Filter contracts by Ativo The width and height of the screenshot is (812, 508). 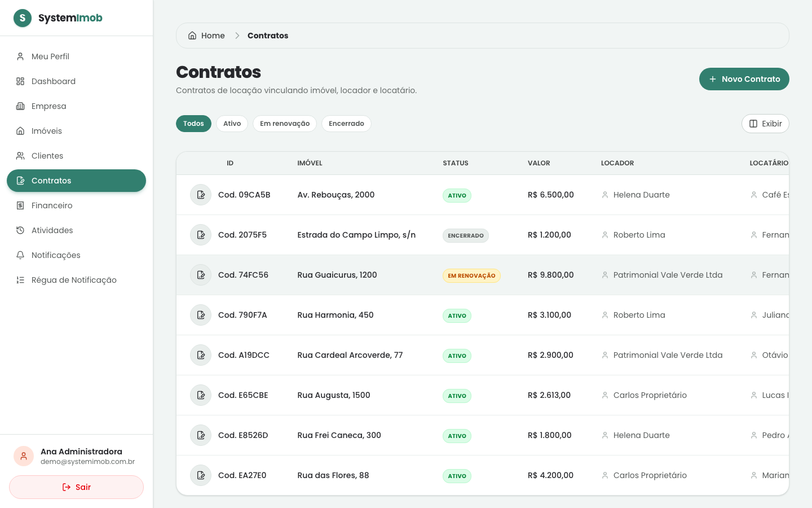[x=232, y=124]
